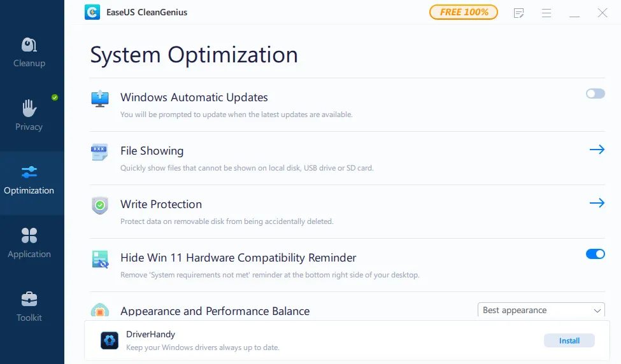Disable Hide Win 11 Hardware Compatibility Reminder
This screenshot has height=364, width=621.
pos(595,254)
